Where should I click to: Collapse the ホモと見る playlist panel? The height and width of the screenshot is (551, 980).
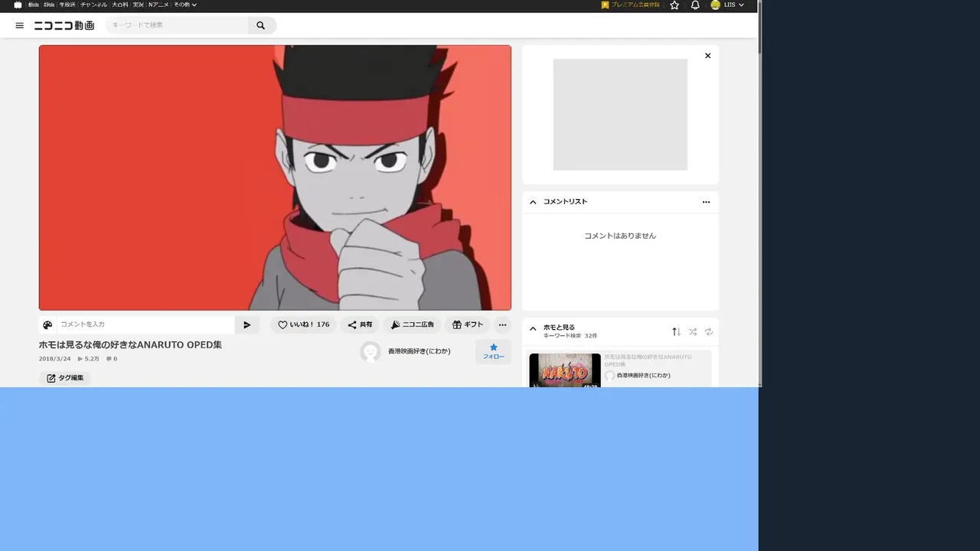[x=533, y=328]
